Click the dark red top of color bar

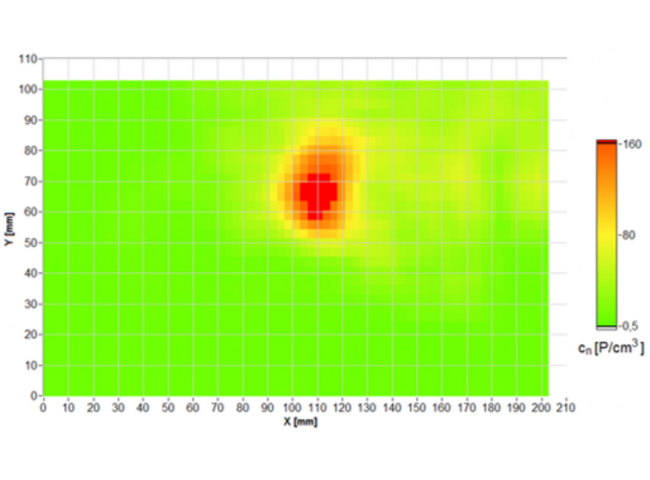click(606, 142)
